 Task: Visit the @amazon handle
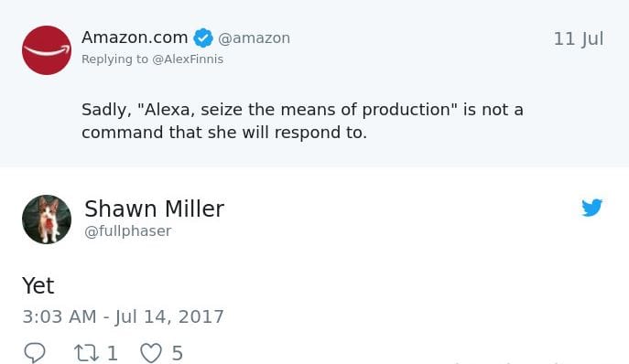tap(254, 38)
